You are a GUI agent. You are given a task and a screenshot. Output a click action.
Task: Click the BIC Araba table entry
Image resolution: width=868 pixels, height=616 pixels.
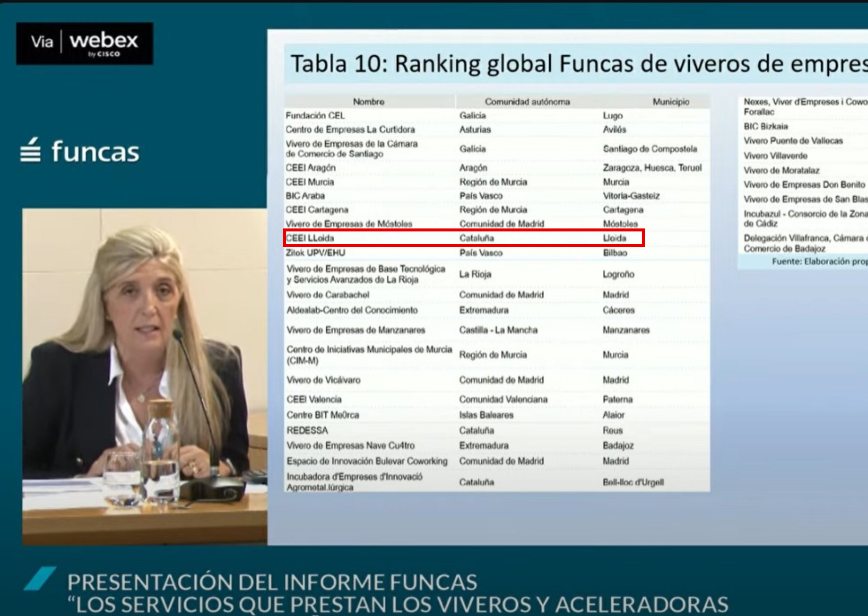(x=305, y=196)
